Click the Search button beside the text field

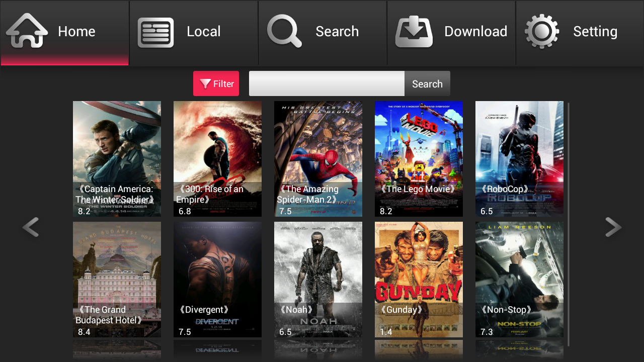(427, 83)
